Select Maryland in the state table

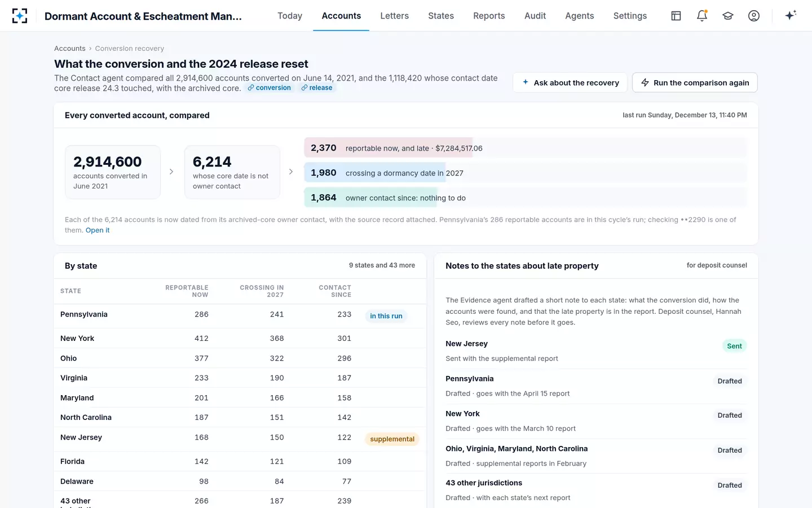[x=240, y=398]
